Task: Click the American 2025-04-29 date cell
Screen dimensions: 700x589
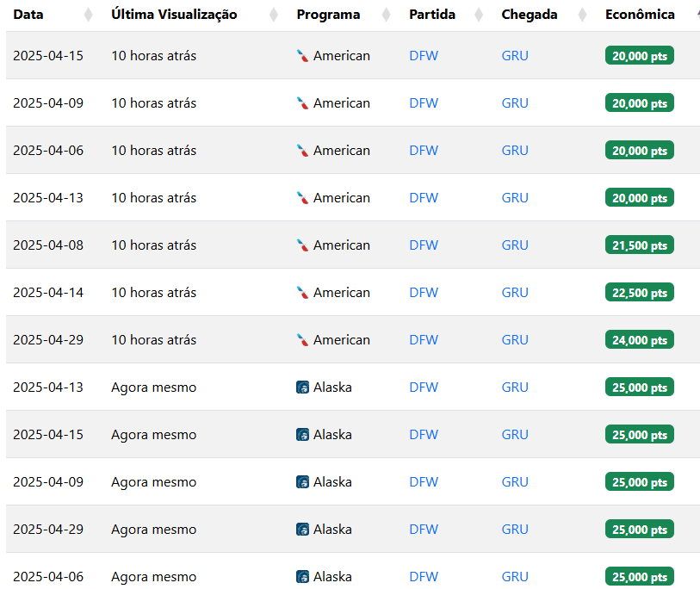Action: point(48,340)
